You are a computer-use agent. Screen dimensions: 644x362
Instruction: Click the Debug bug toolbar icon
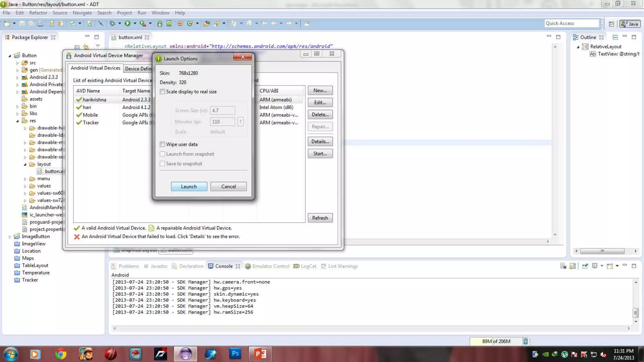[x=112, y=23]
